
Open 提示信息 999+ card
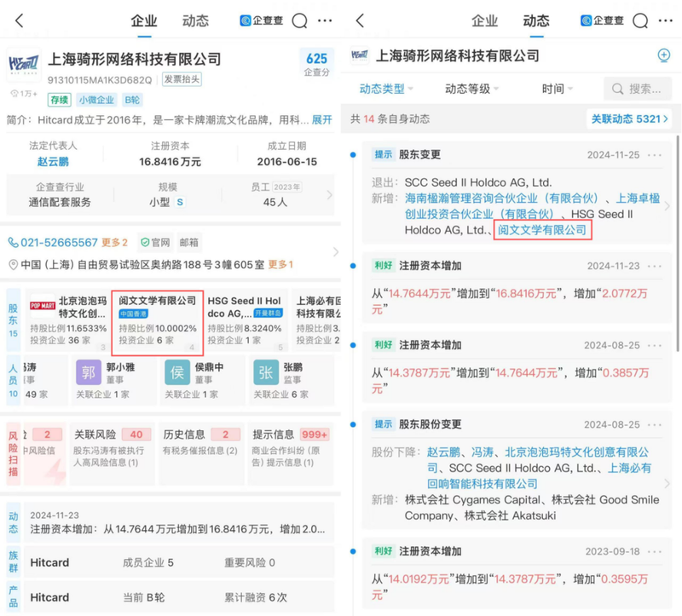(x=291, y=453)
